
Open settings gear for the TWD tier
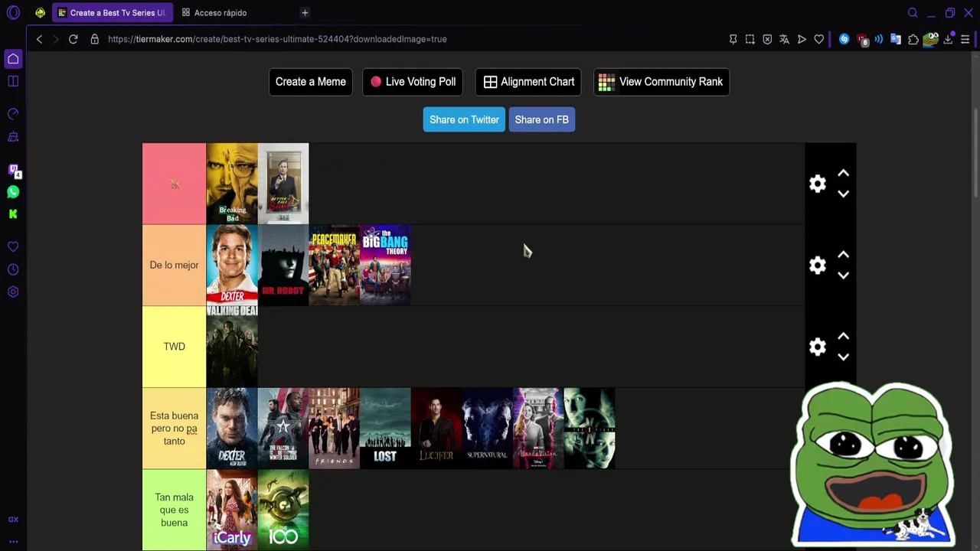tap(818, 347)
